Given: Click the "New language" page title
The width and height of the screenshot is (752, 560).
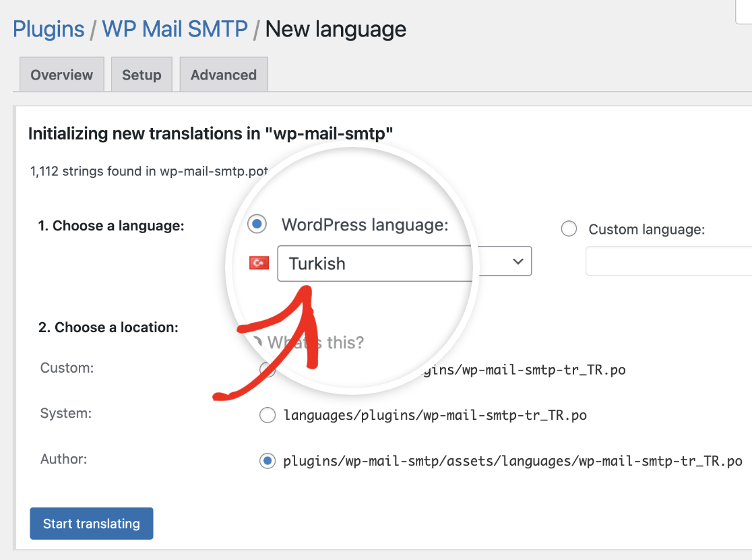Looking at the screenshot, I should pyautogui.click(x=336, y=29).
